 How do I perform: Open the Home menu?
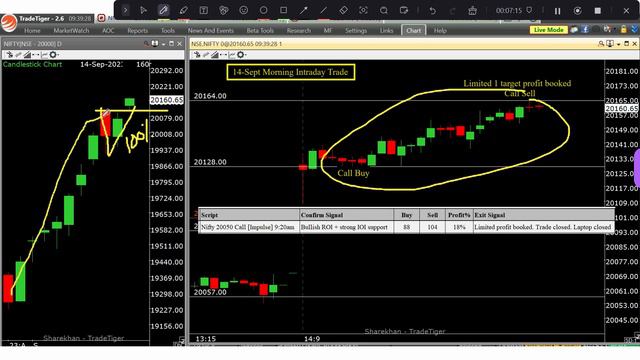32,31
